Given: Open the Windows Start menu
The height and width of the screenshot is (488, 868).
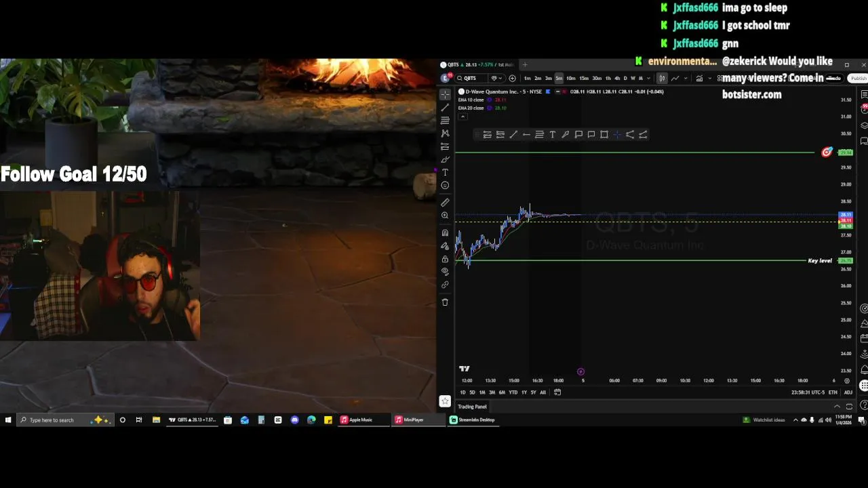Looking at the screenshot, I should [x=7, y=420].
